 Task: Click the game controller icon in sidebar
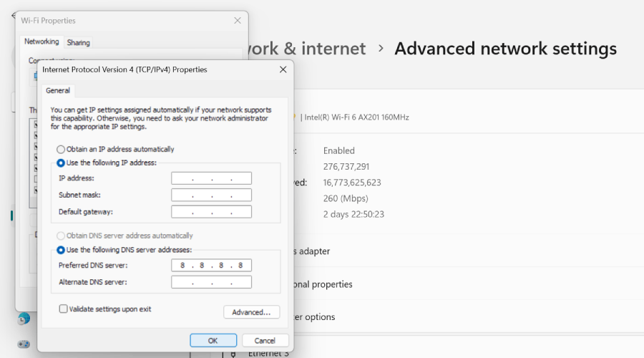pyautogui.click(x=24, y=344)
